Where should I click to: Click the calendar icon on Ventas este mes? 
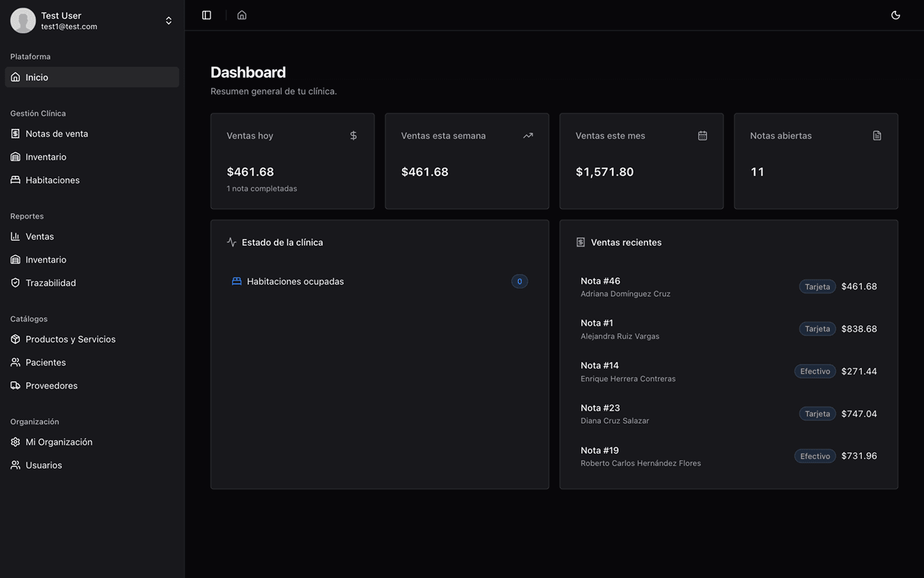pos(703,136)
